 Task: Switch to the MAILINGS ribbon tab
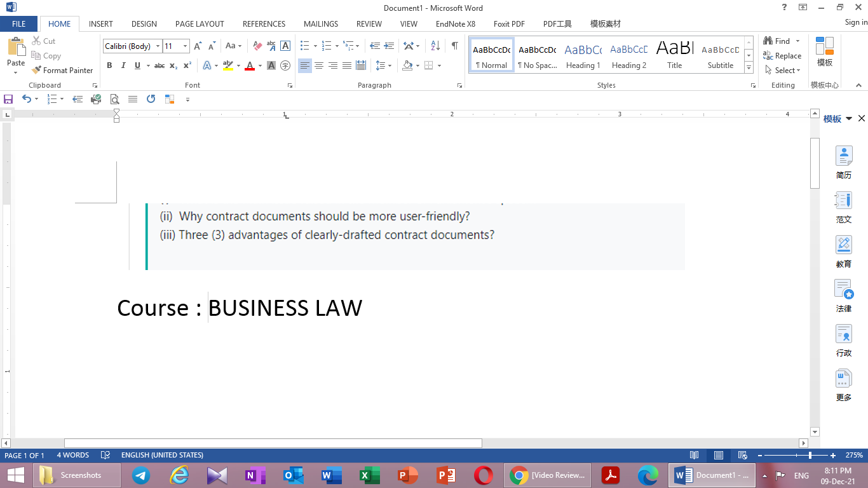320,24
